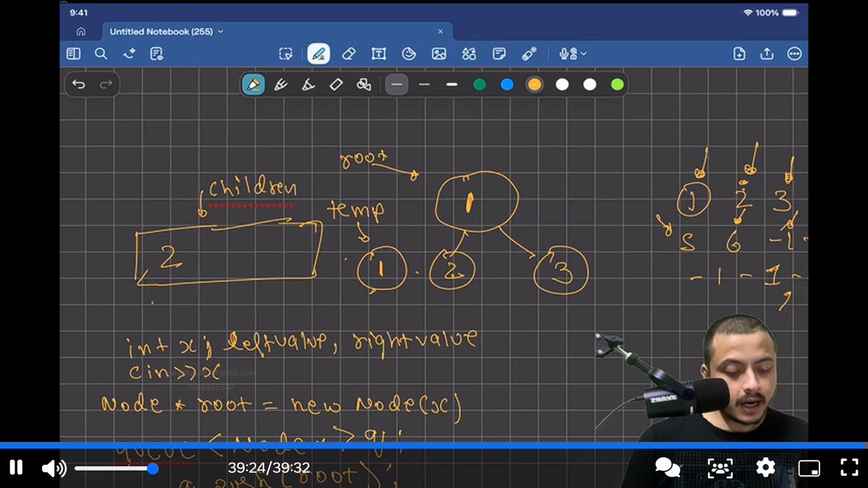Click the 39:24/39:32 time display
The image size is (868, 488).
click(x=268, y=468)
